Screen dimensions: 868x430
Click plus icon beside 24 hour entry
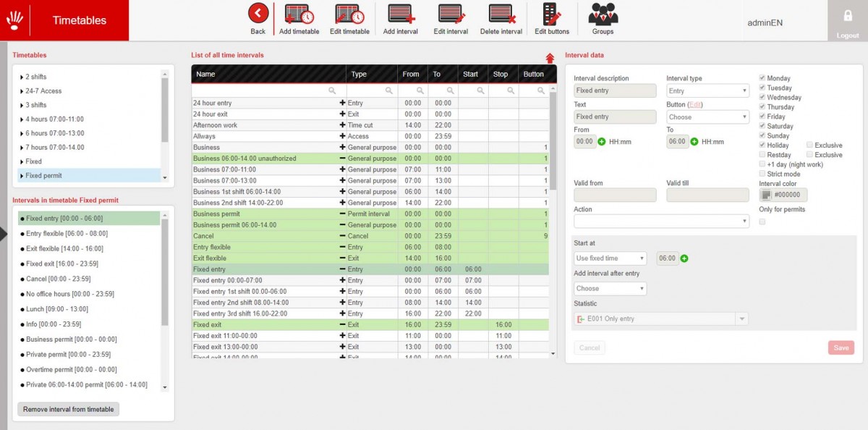click(342, 103)
